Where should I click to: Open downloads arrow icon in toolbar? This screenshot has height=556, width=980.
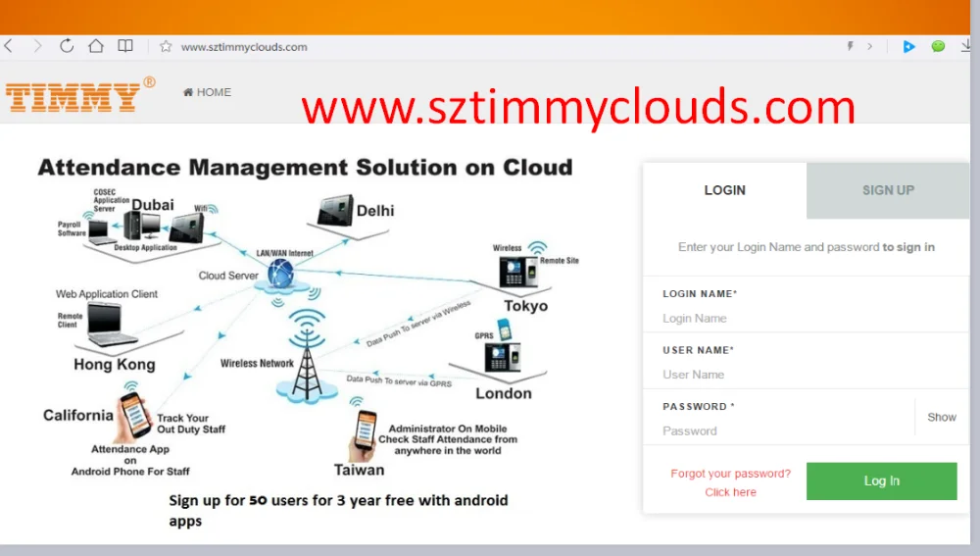pyautogui.click(x=965, y=46)
